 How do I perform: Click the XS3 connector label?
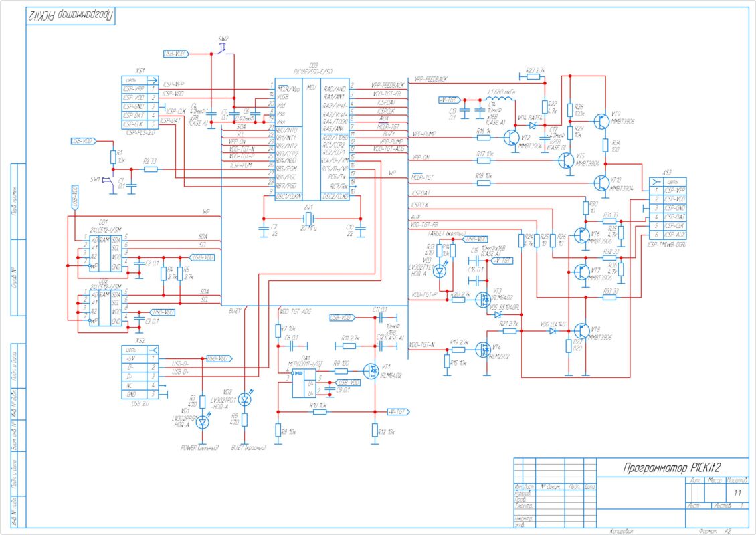pos(667,172)
